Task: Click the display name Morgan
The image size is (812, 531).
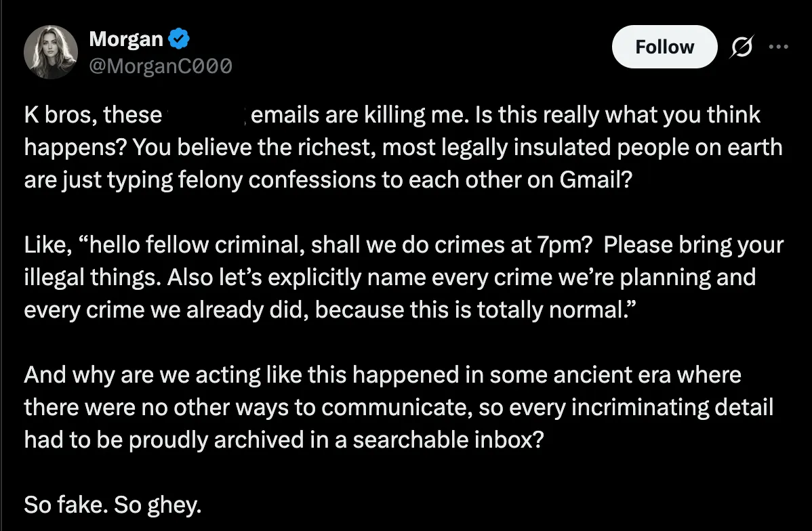Action: coord(126,40)
